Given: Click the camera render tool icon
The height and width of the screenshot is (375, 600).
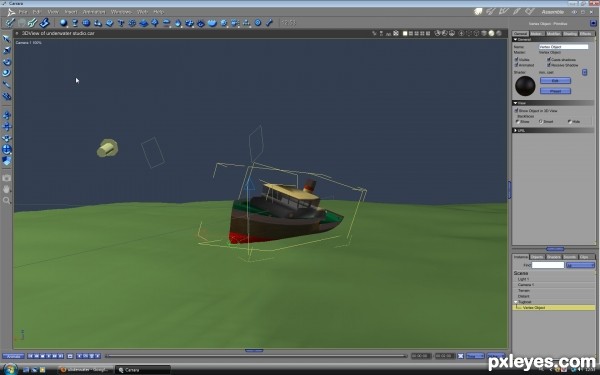Looking at the screenshot, I should point(7,178).
